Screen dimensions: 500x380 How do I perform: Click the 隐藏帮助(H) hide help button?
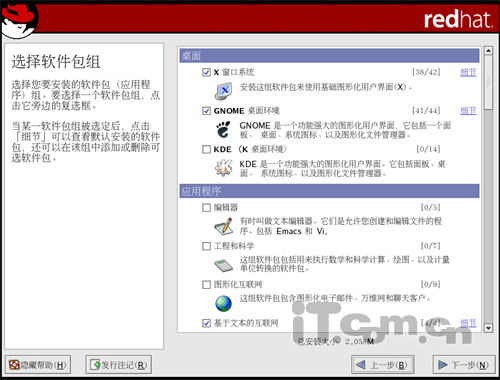coord(38,365)
